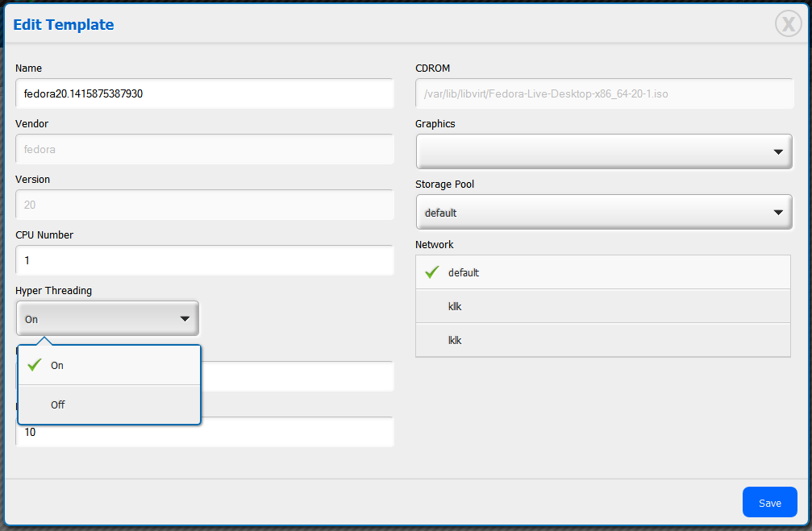Enable the lklk network

(x=602, y=340)
